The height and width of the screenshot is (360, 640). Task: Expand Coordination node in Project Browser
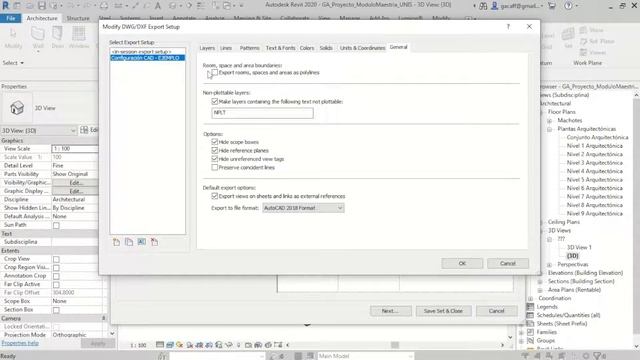531,298
